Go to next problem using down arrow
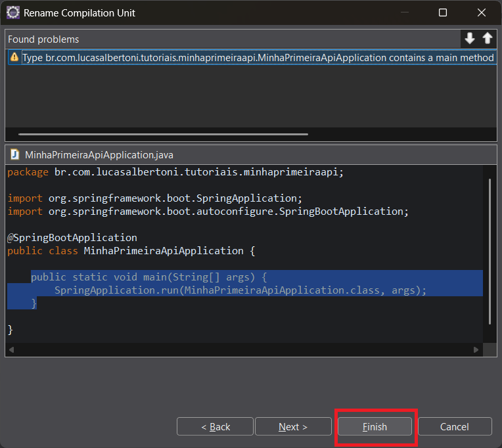 click(x=469, y=39)
